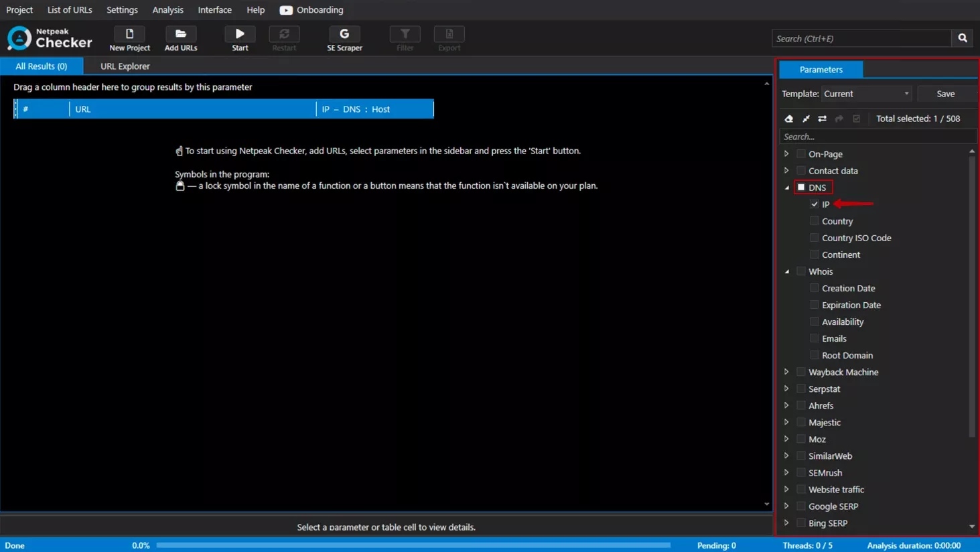
Task: Toggle the DNS group checkbox
Action: 801,188
